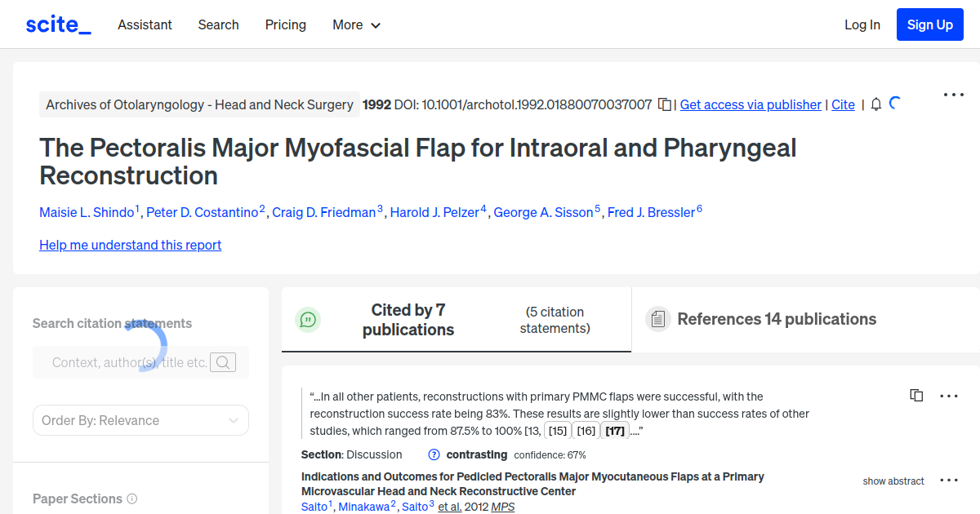Open the three-dot menu on the paper header
The image size is (980, 514).
(x=953, y=95)
